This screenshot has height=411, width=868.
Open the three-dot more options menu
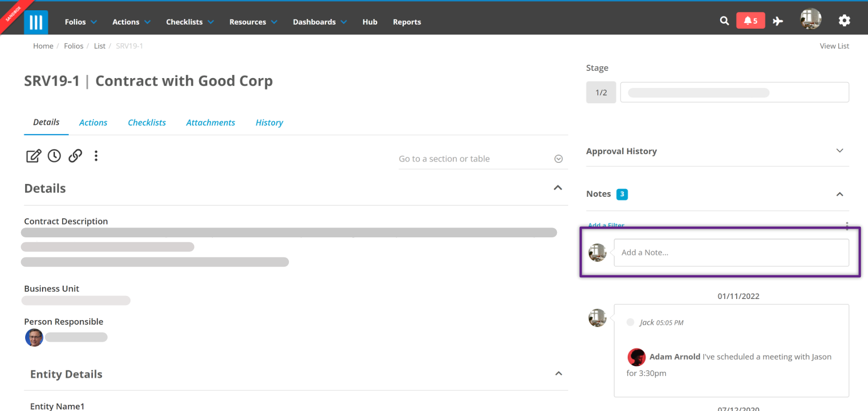click(96, 156)
